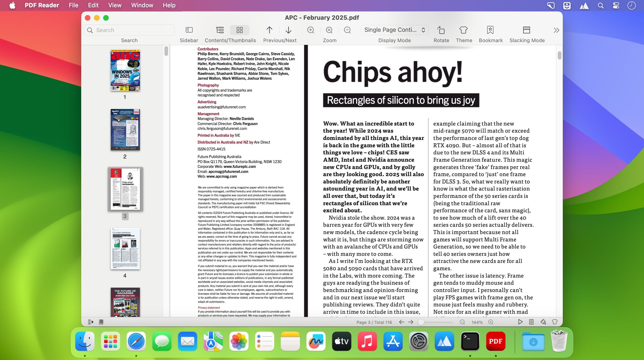The width and height of the screenshot is (644, 360).
Task: Go to next page using down arrow
Action: click(288, 30)
